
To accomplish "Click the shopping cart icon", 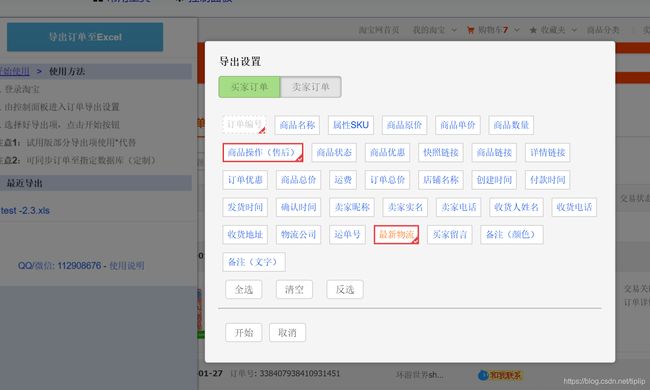I will point(471,30).
